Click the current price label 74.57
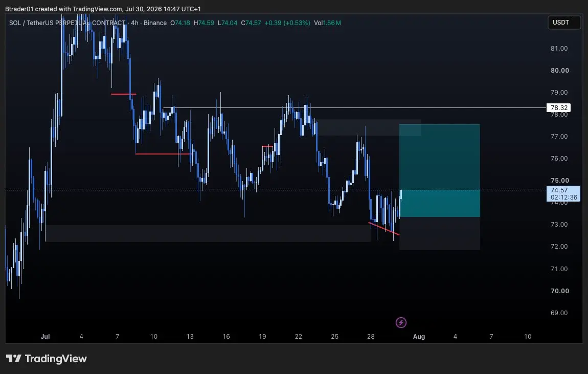This screenshot has width=588, height=374. (559, 190)
